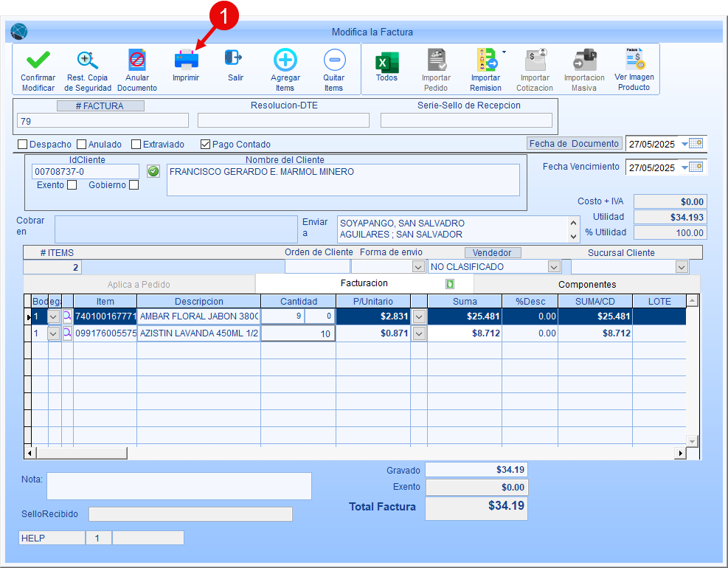
Task: Click the Serie-Sello de Recepcion field
Action: tap(466, 120)
